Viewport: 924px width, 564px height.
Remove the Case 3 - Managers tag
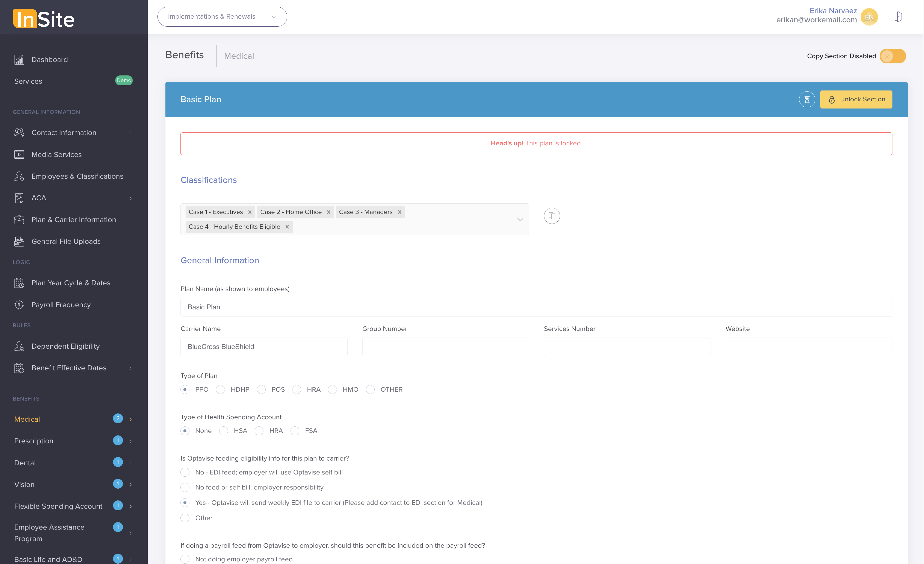(x=399, y=212)
